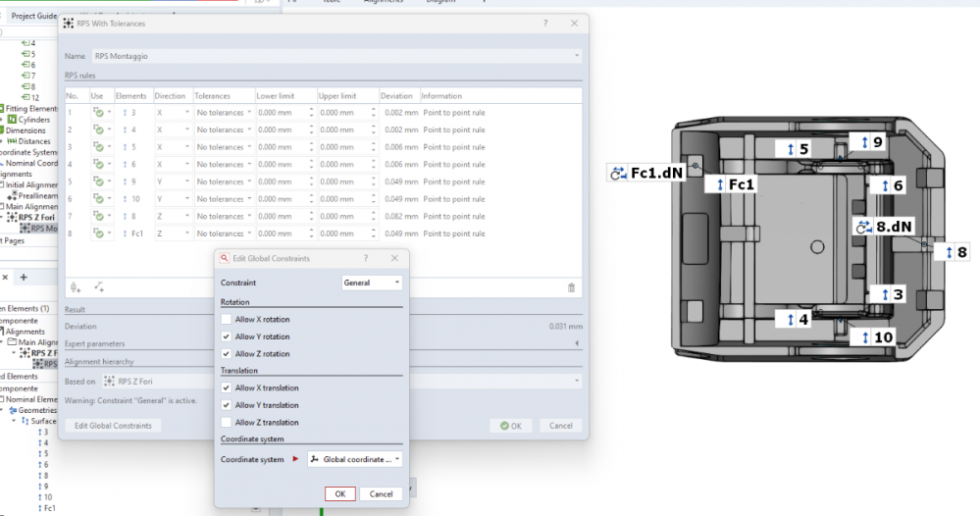Viewport: 980px width, 516px height.
Task: Select RPS Z Fori in the alignment tree
Action: 49,218
